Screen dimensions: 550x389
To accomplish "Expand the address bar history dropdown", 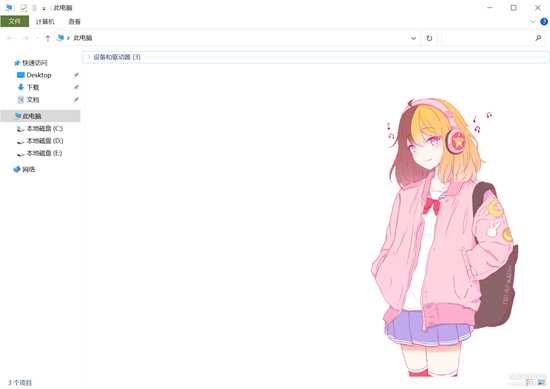I will coord(414,38).
